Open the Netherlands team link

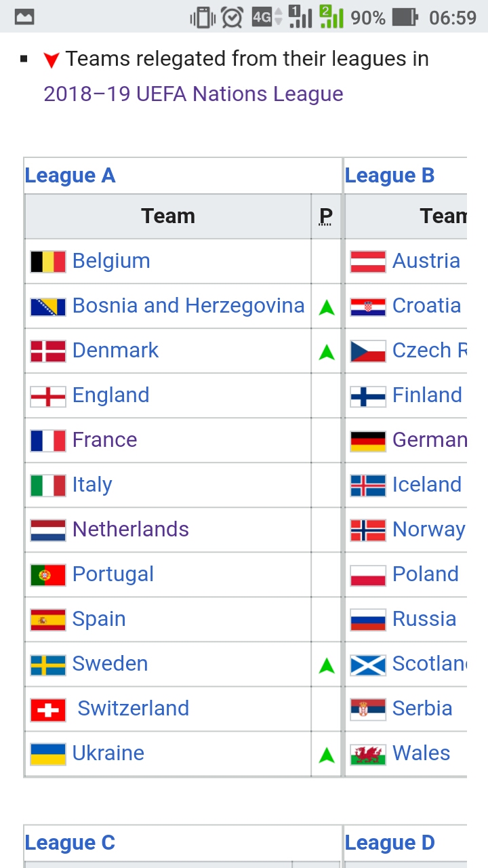[x=131, y=529]
